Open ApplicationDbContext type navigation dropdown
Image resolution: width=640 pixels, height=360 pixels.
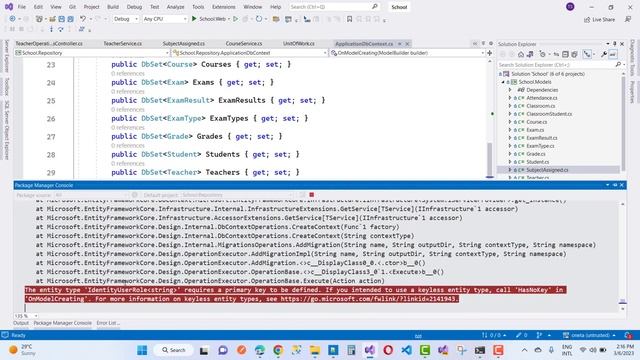249,53
